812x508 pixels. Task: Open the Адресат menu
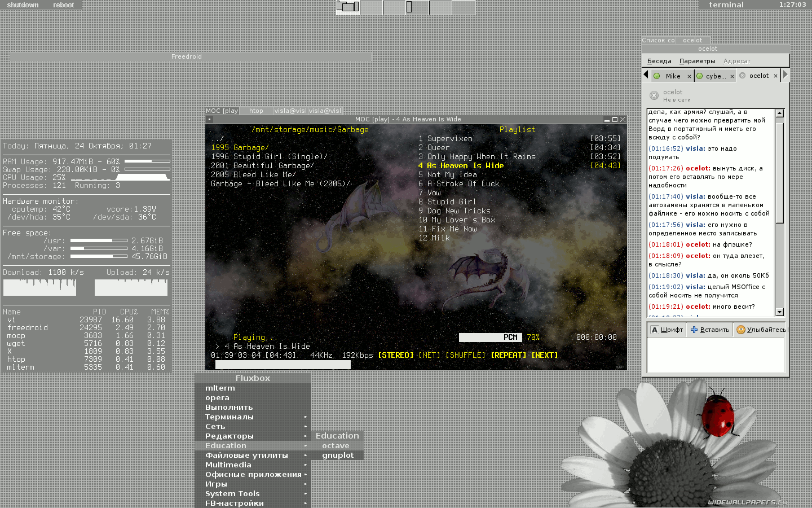pos(736,61)
